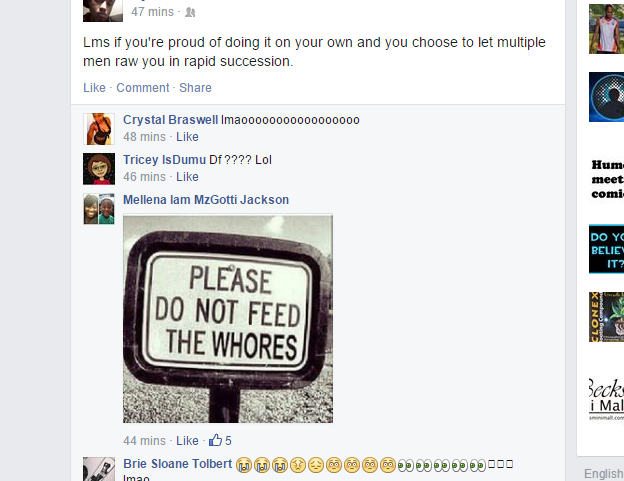Open the 'Please do not feed' sign image
This screenshot has height=481, width=624.
click(228, 319)
